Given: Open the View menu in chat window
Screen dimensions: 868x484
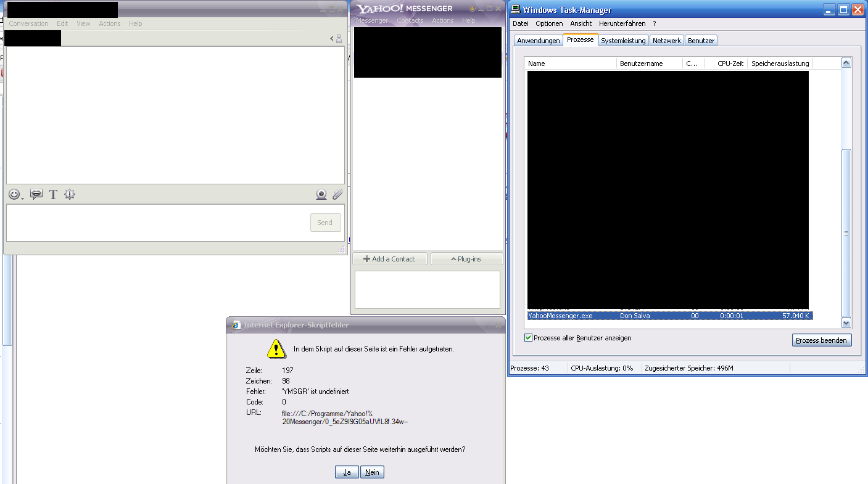Looking at the screenshot, I should point(83,23).
